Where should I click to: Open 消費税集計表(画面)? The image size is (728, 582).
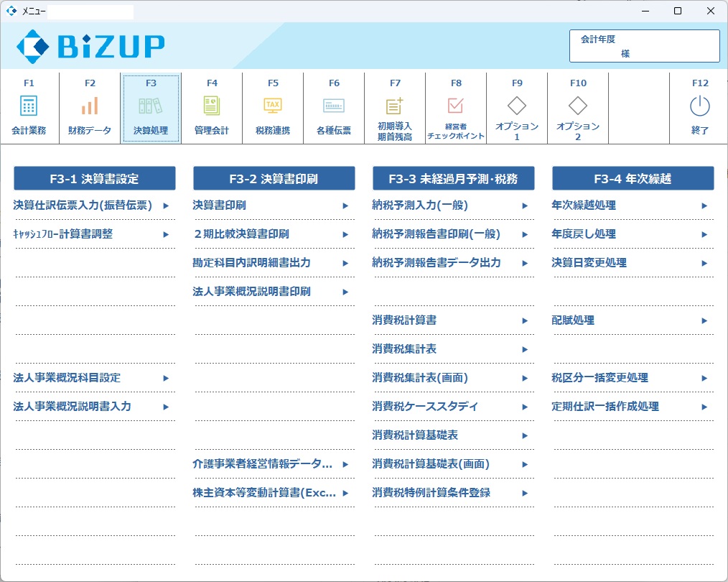coord(420,378)
